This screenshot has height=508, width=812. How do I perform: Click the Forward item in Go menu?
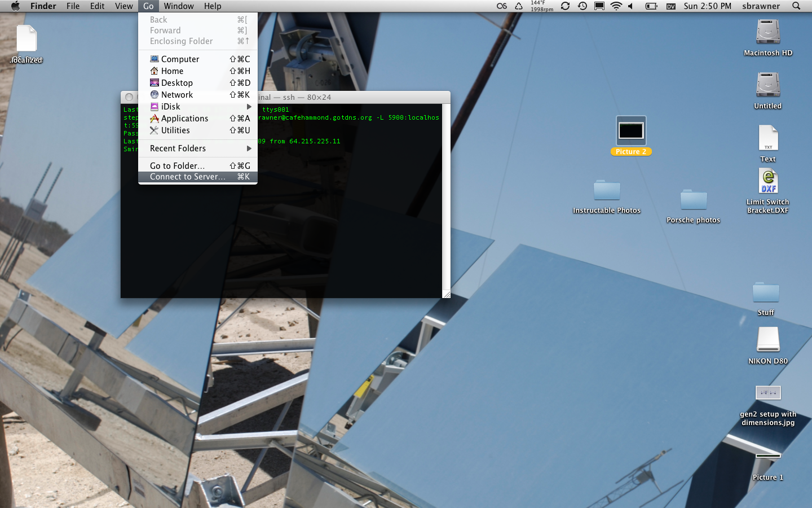[x=198, y=30]
